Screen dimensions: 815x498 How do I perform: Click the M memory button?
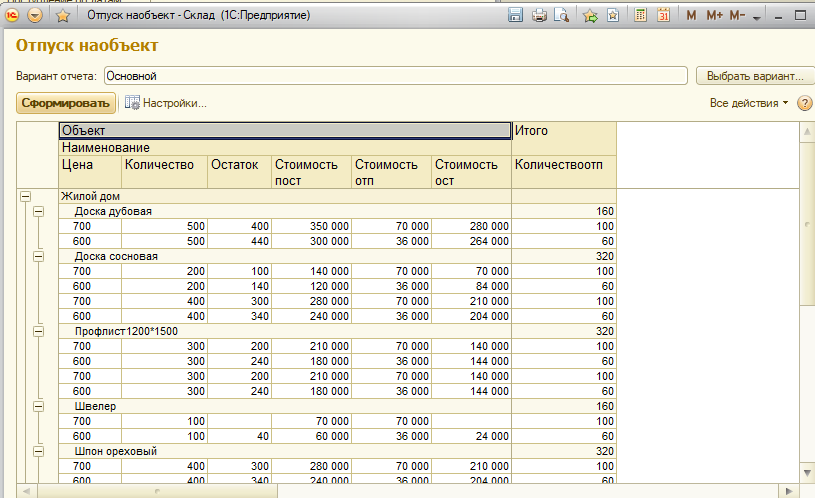(691, 16)
